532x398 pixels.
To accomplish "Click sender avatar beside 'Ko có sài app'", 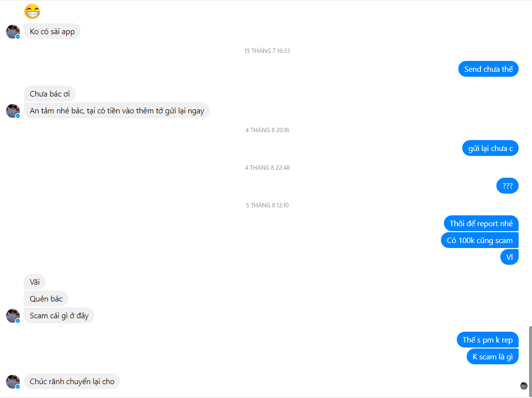I will [x=13, y=32].
